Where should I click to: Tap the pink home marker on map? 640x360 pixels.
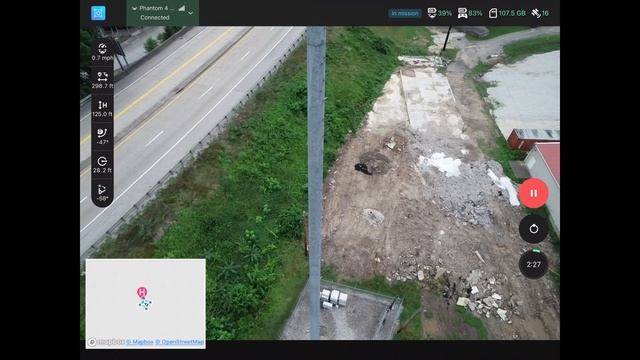(142, 293)
